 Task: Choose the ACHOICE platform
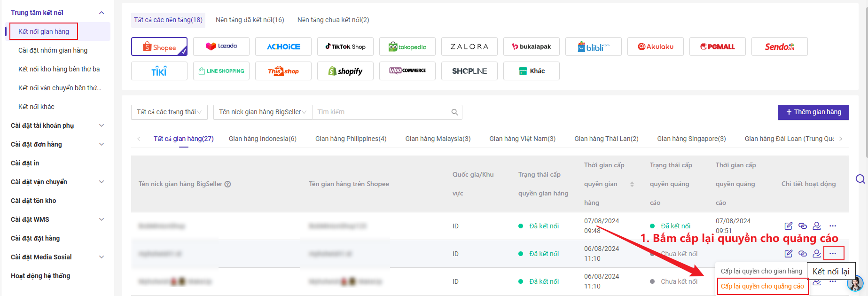(x=283, y=47)
